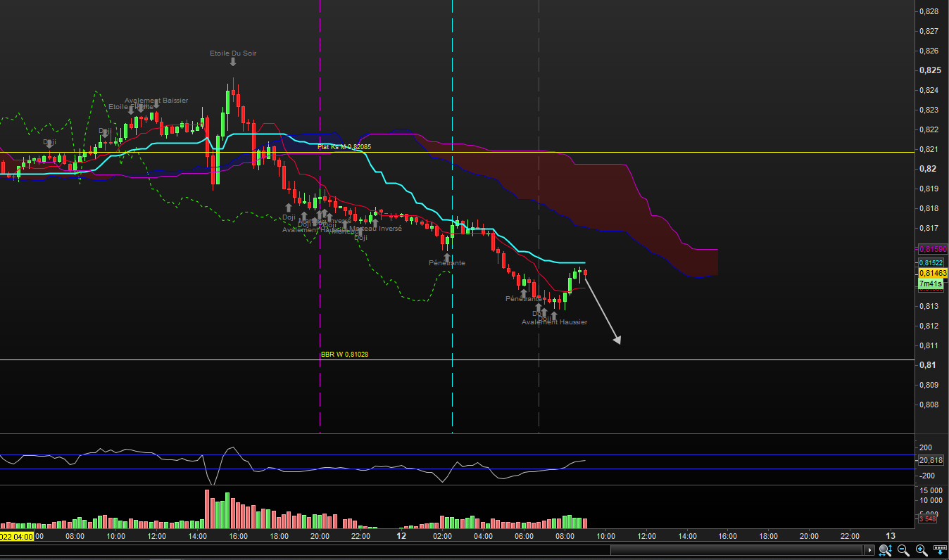Click the cyan 0,81522 price axis label
Image resolution: width=949 pixels, height=560 pixels.
932,262
